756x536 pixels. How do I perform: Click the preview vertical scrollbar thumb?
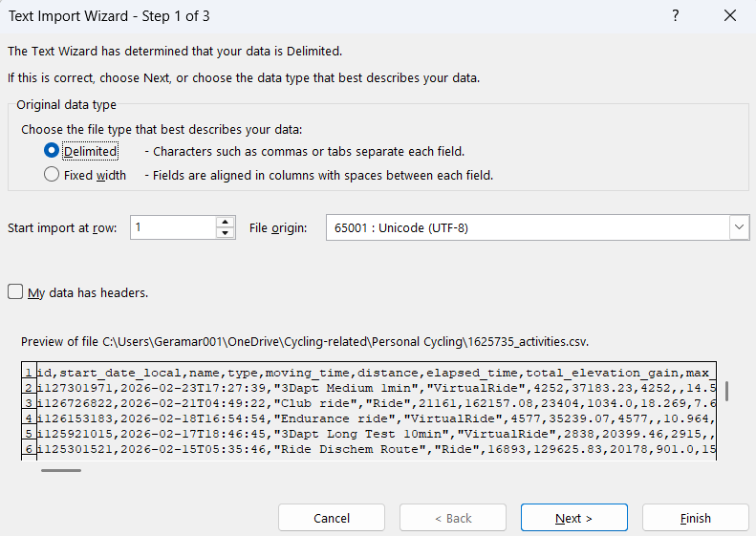726,391
